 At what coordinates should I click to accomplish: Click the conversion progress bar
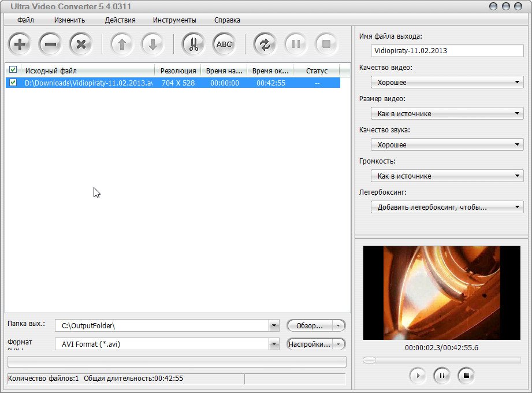(x=177, y=362)
